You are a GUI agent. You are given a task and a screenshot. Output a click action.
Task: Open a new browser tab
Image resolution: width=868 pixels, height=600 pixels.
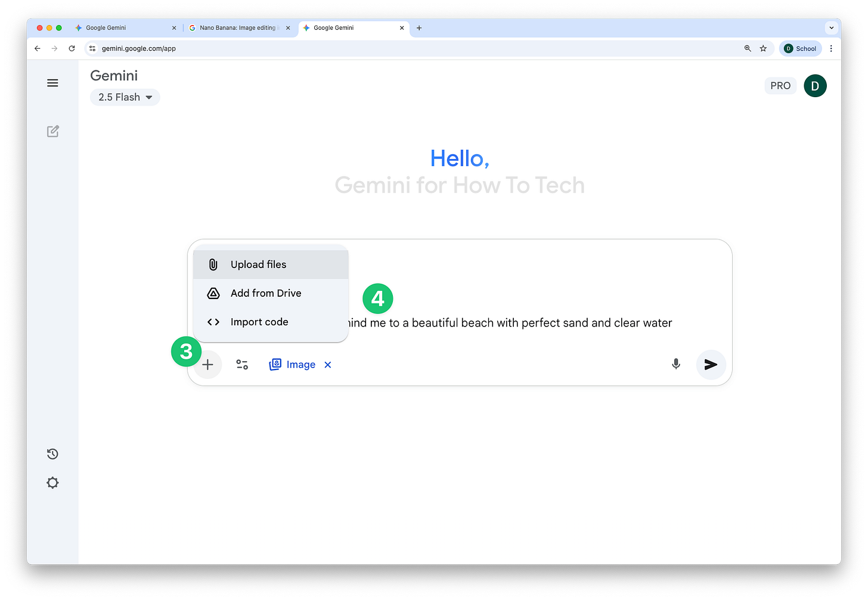point(419,28)
